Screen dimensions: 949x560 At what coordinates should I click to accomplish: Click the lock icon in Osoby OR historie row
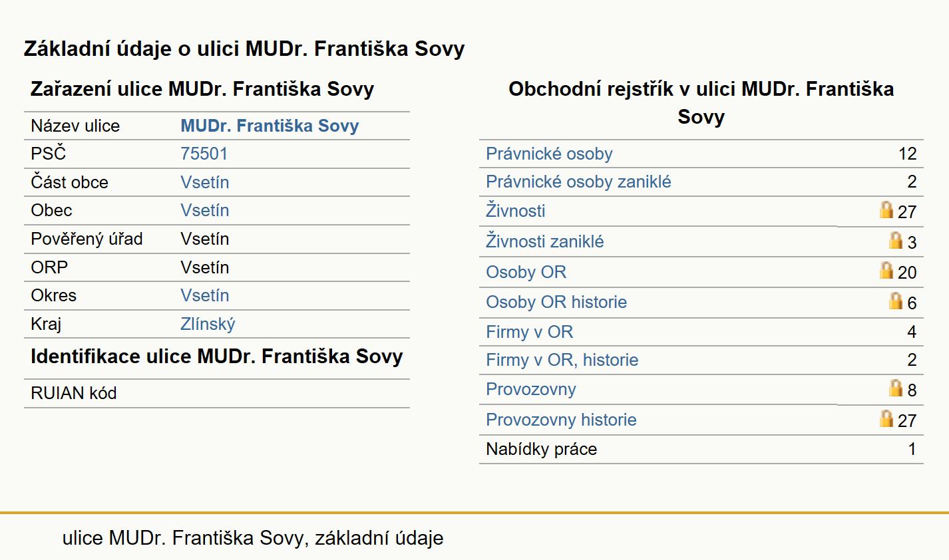click(896, 301)
